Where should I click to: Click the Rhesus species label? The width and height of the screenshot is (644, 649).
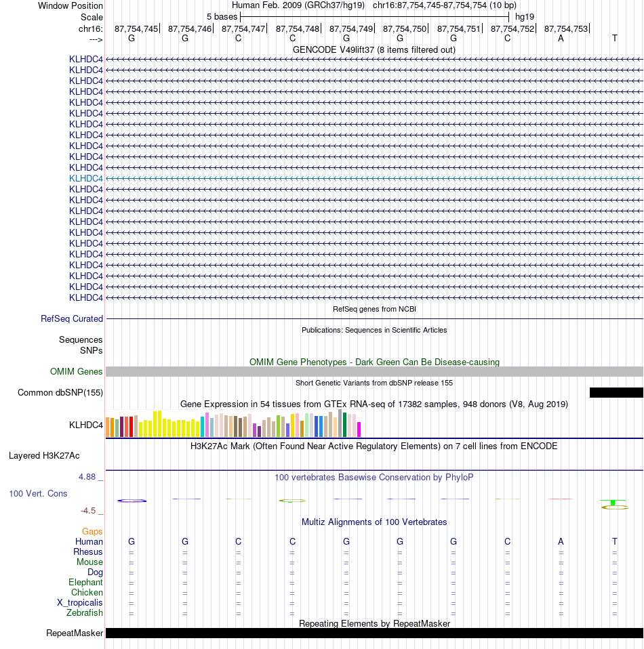pos(88,551)
